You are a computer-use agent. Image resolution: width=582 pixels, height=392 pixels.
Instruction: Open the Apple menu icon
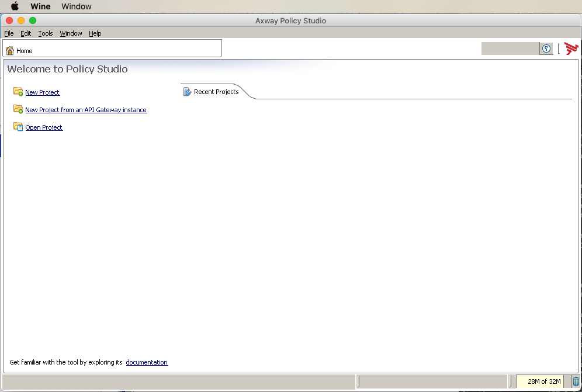coord(15,6)
